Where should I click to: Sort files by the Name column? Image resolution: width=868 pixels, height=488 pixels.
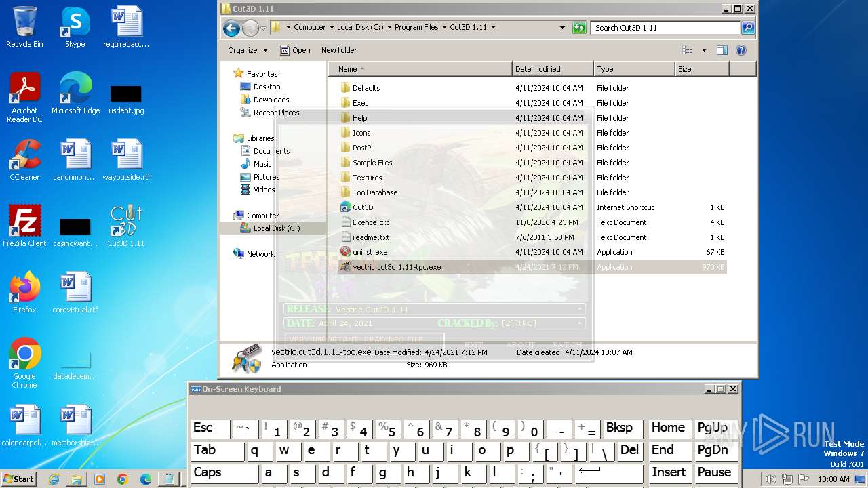pos(420,69)
